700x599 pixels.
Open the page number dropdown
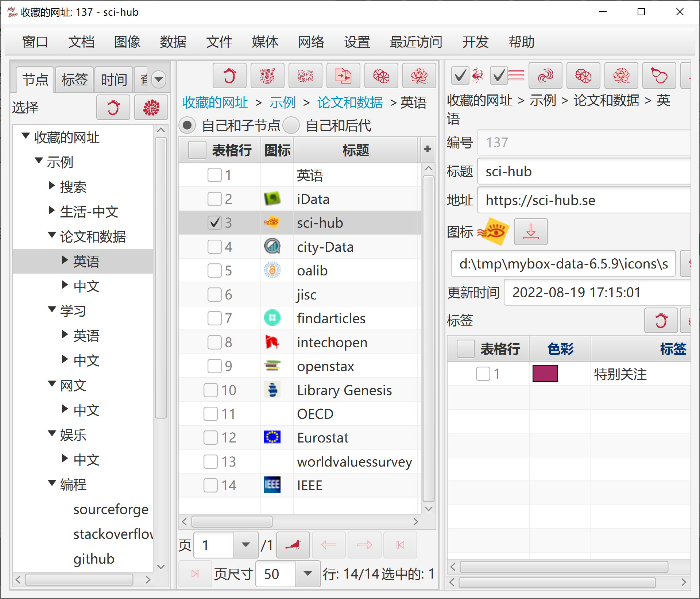tap(246, 545)
